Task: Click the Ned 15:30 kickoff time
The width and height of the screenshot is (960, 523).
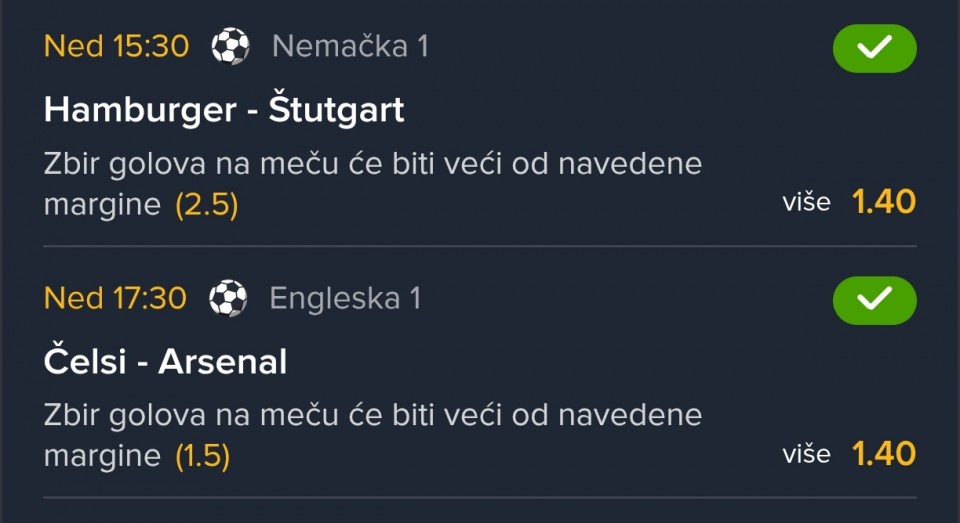Action: pyautogui.click(x=116, y=46)
